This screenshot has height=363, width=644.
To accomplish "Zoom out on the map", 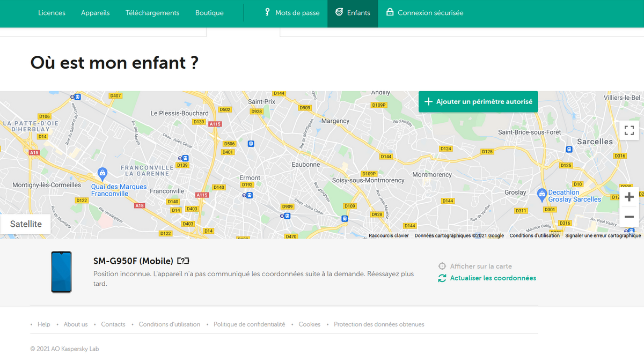I will tap(630, 217).
